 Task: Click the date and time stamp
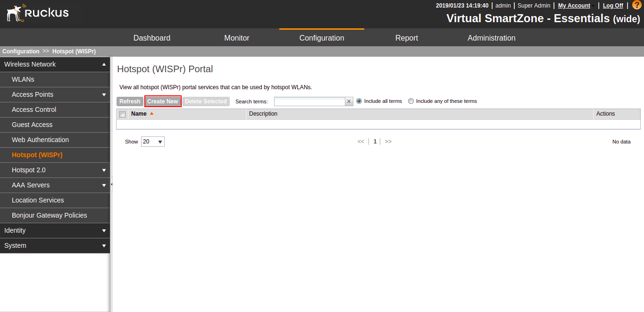462,6
